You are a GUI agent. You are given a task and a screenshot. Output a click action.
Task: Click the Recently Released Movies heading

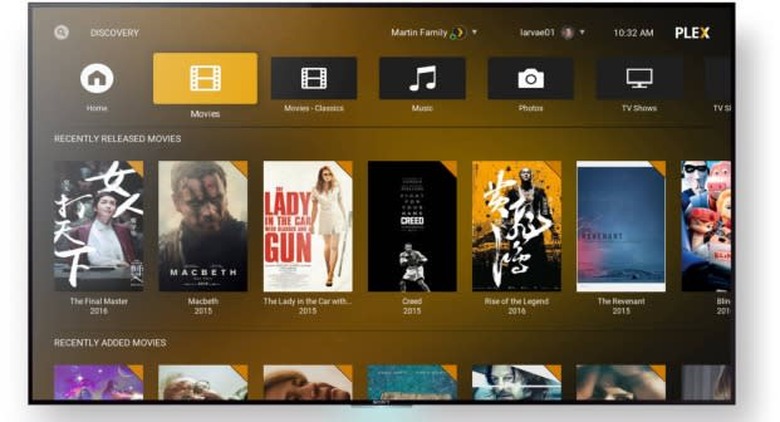click(x=117, y=139)
